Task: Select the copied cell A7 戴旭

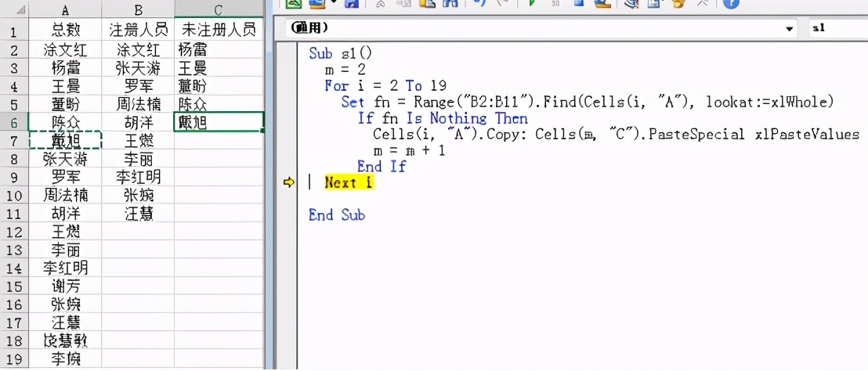Action: (65, 140)
